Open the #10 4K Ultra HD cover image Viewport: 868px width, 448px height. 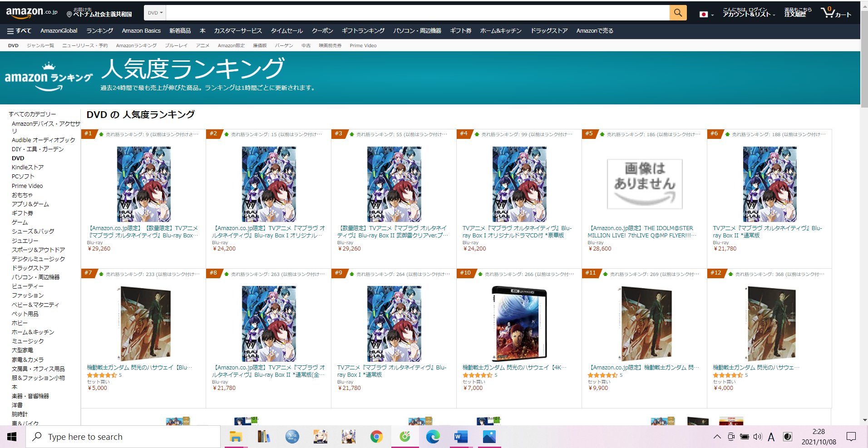tap(519, 323)
